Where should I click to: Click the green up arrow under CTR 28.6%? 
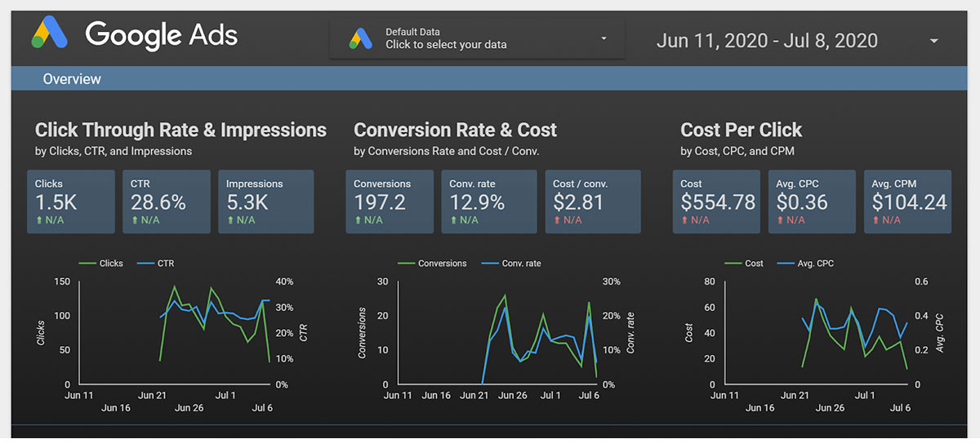coord(134,220)
